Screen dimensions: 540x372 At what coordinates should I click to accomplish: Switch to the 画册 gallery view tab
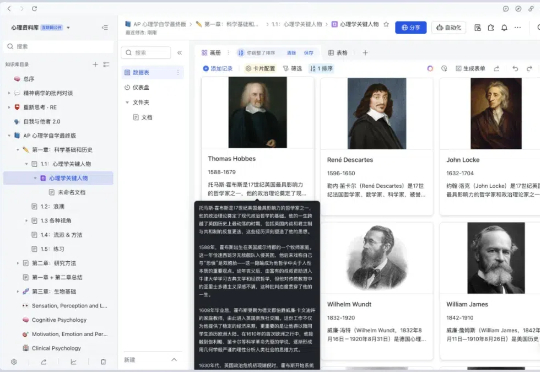pos(211,53)
